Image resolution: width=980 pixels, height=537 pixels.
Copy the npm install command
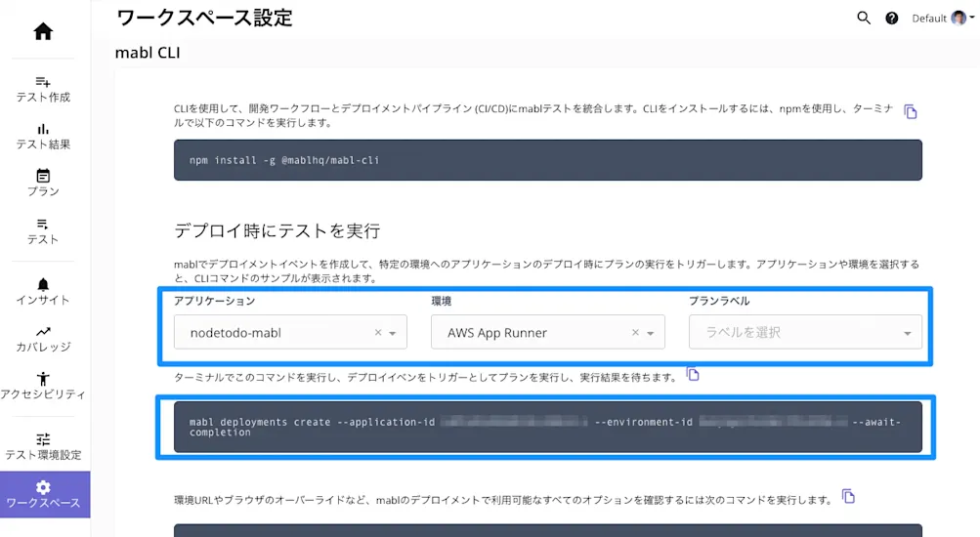pos(911,111)
